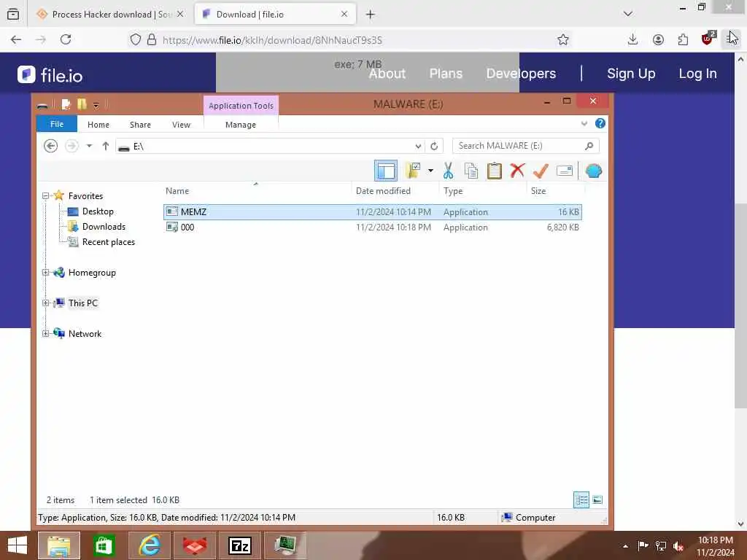Screen dimensions: 747x560
Task: Open 7-Zip from the taskbar
Action: tap(239, 545)
